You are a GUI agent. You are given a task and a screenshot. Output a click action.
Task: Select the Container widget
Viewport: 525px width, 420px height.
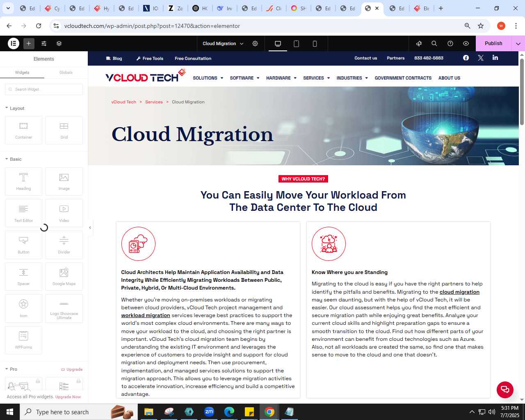(23, 130)
